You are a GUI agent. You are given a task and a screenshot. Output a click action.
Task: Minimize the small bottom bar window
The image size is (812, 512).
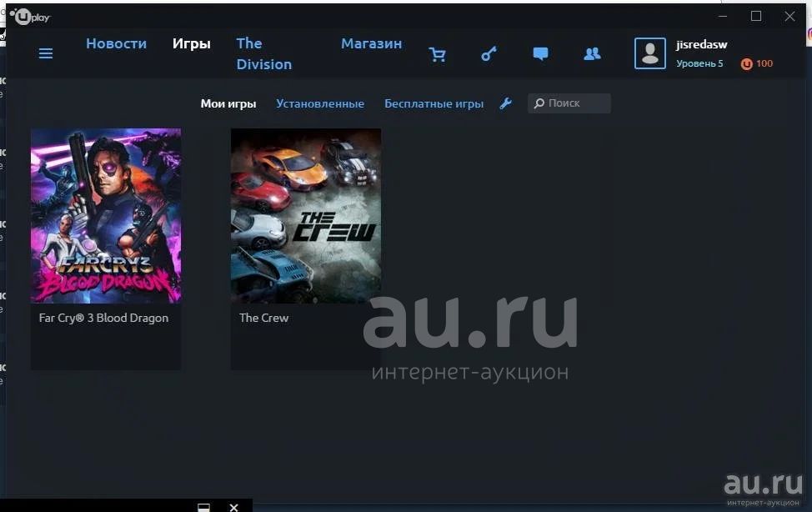pyautogui.click(x=204, y=507)
